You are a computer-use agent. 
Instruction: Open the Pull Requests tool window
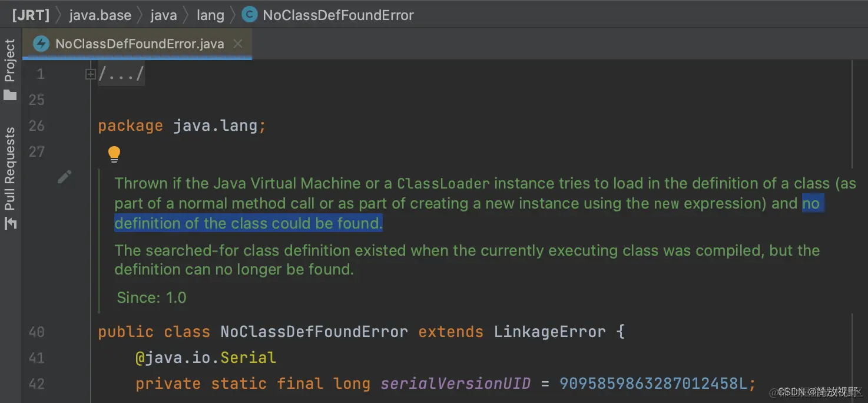click(x=9, y=164)
